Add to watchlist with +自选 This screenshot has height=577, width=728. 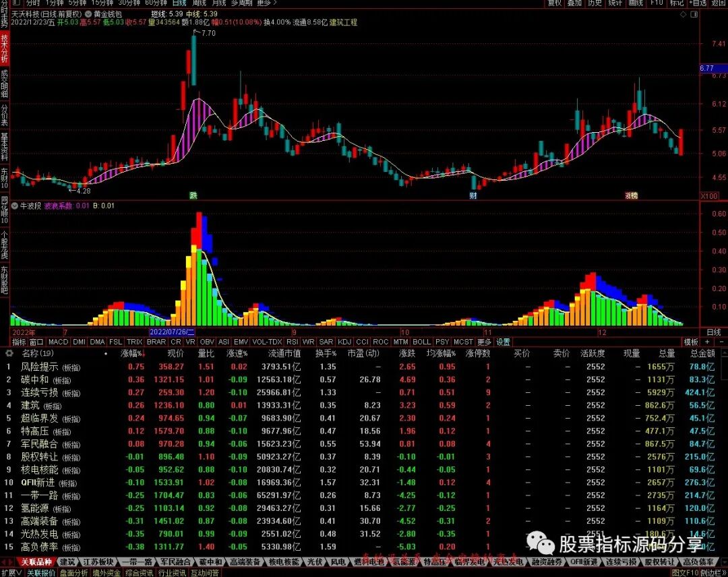(x=698, y=3)
